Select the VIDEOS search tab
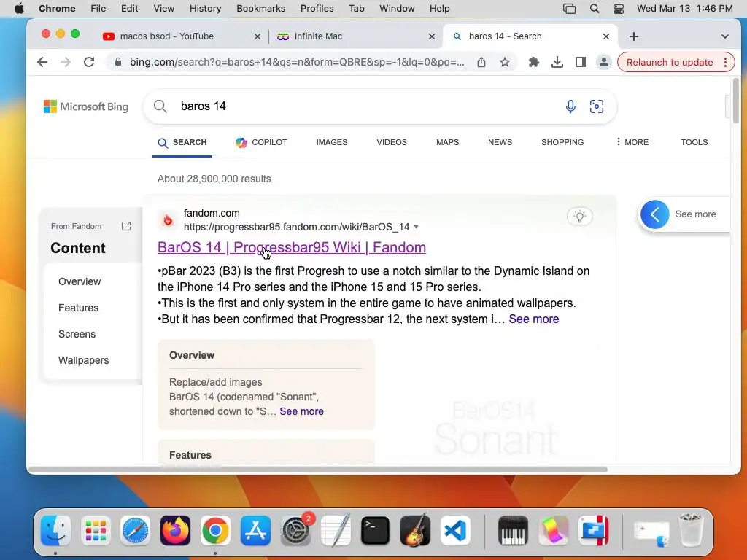This screenshot has width=747, height=560. coord(392,142)
